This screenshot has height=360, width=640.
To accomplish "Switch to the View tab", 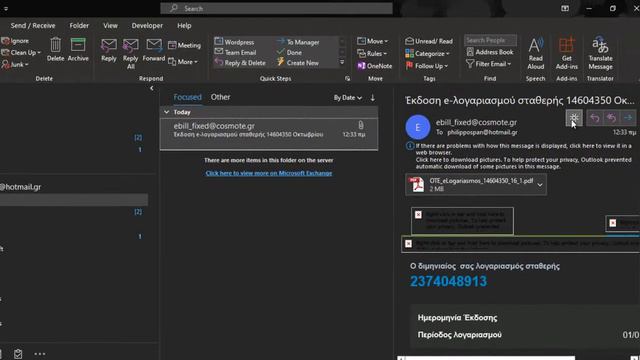I will tap(110, 25).
